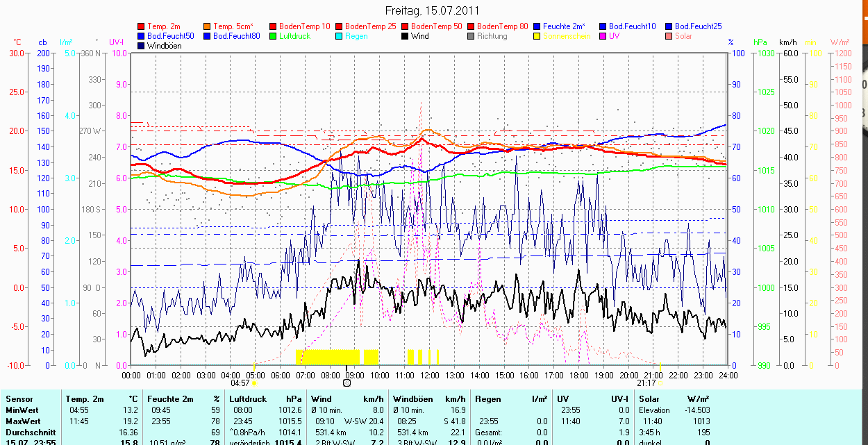Toggle the Feuchte 2m legend entry
The image size is (868, 445).
[564, 26]
